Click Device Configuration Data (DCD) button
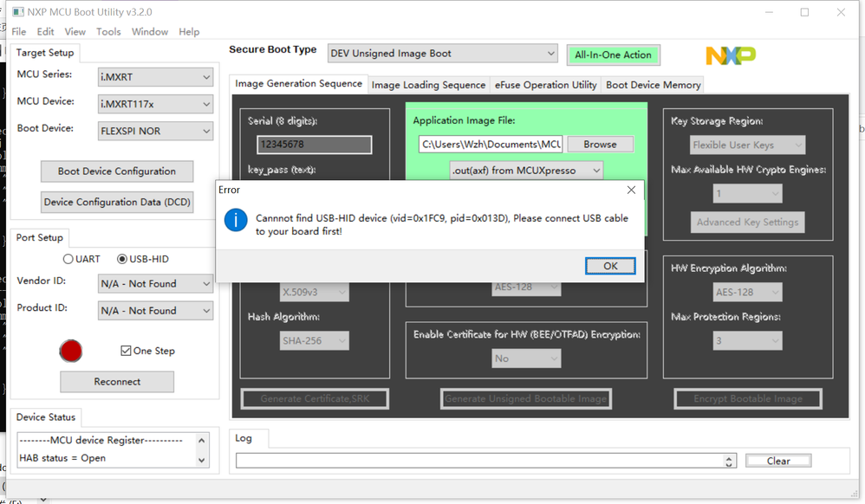 pos(117,202)
